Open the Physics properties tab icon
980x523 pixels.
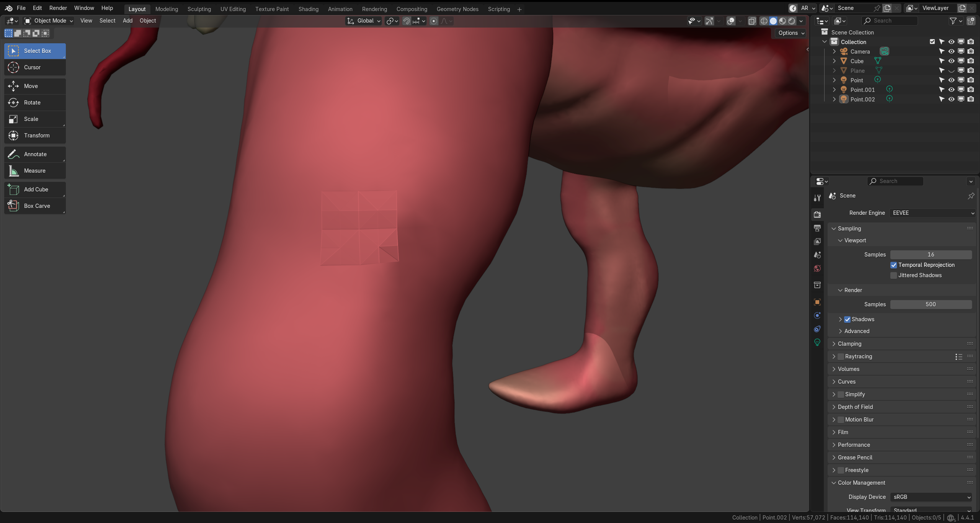pyautogui.click(x=817, y=315)
